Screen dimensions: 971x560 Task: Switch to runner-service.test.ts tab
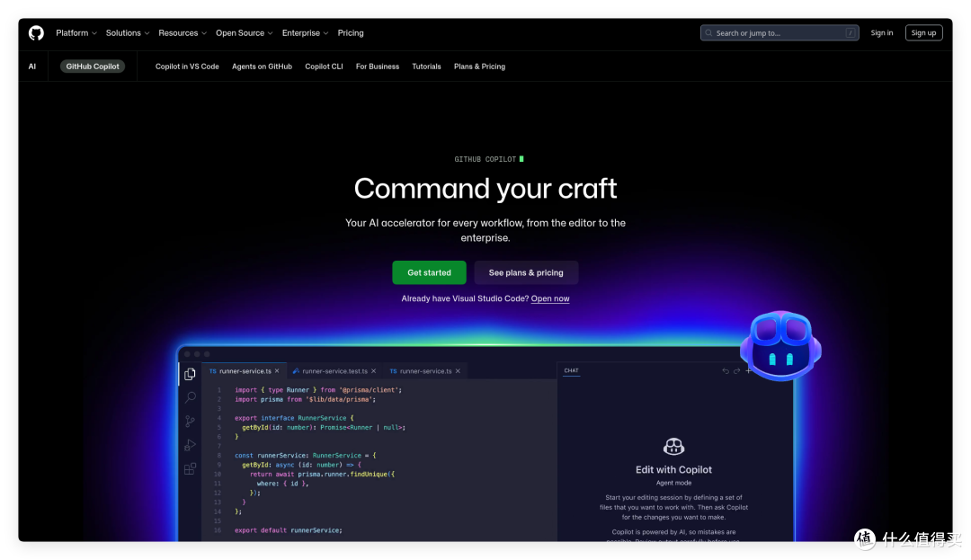pyautogui.click(x=334, y=370)
